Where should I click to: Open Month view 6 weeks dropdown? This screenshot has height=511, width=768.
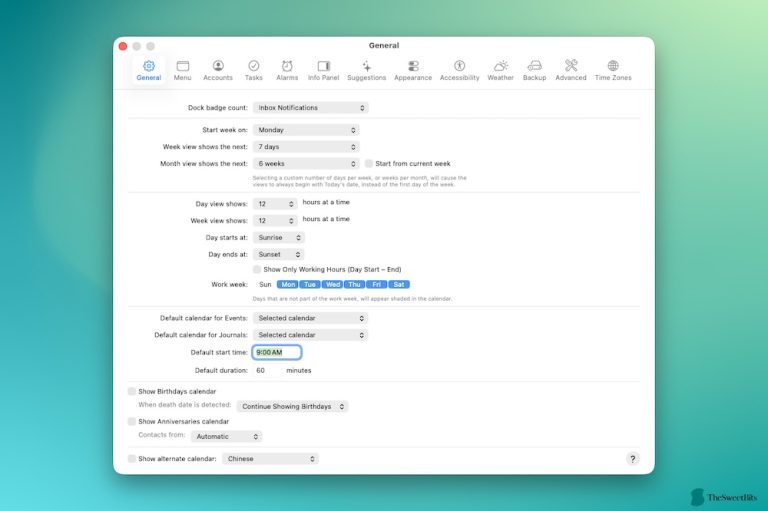tap(306, 163)
